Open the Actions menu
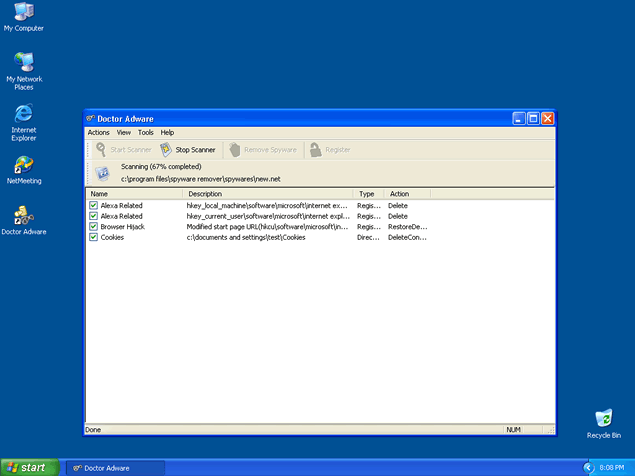The image size is (635, 476). tap(98, 132)
